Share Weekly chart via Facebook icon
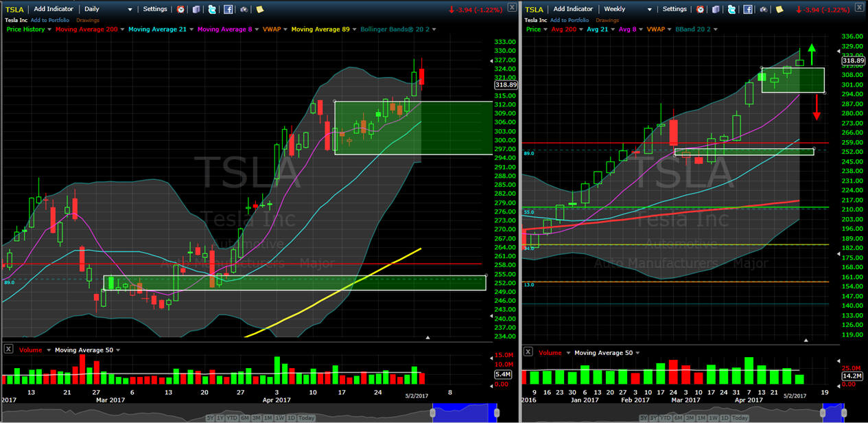This screenshot has width=868, height=423. click(x=748, y=10)
